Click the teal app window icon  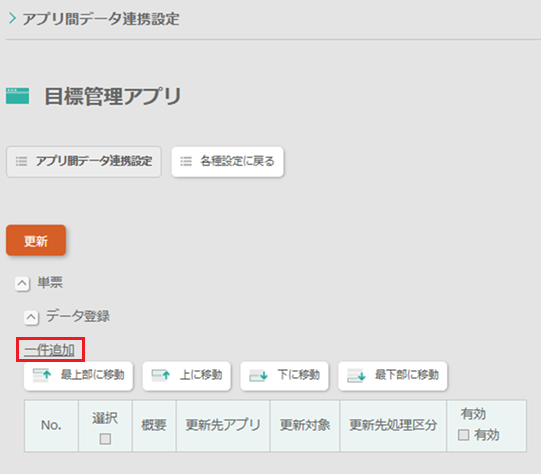point(18,96)
